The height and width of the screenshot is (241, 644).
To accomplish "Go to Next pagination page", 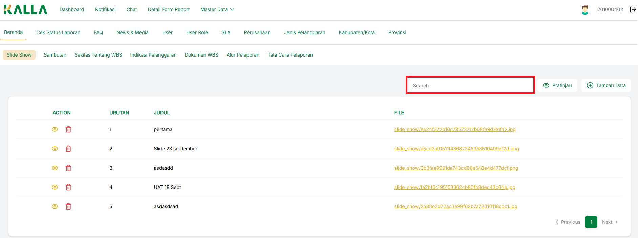I will (x=610, y=222).
